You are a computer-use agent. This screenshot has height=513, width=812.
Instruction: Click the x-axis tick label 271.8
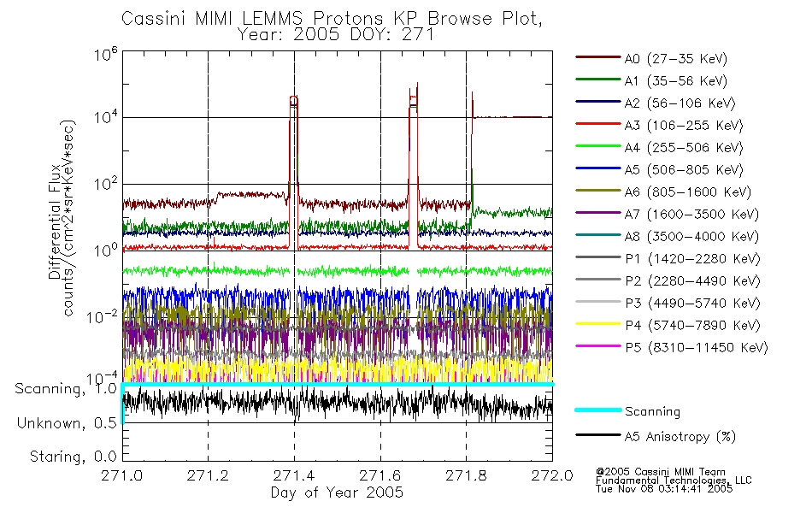466,475
